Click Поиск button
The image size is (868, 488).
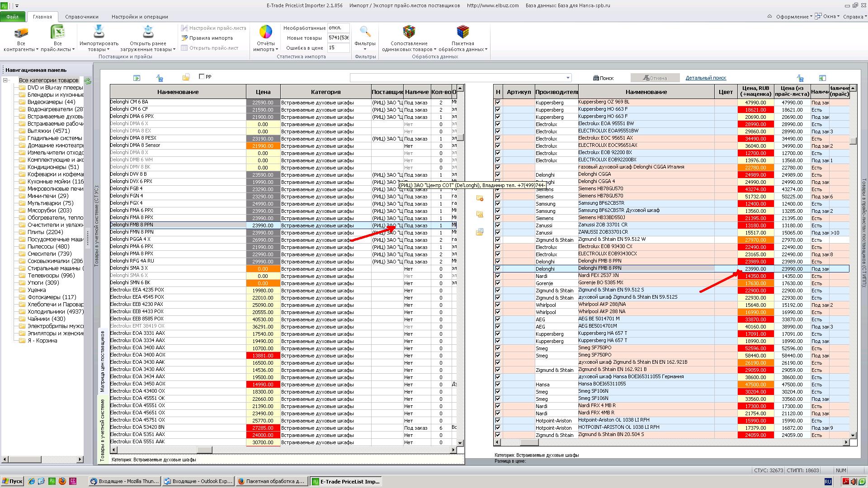[x=604, y=78]
